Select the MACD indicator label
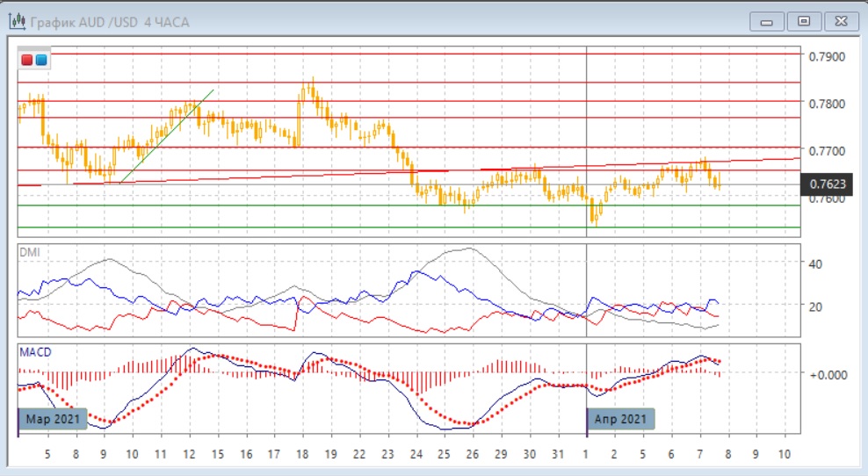Viewport: 868px width, 476px height. 35,351
